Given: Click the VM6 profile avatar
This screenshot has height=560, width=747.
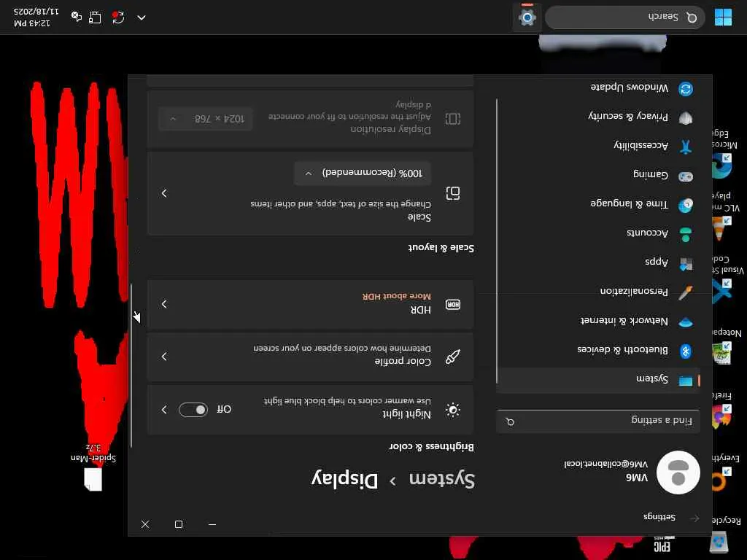Looking at the screenshot, I should click(678, 472).
